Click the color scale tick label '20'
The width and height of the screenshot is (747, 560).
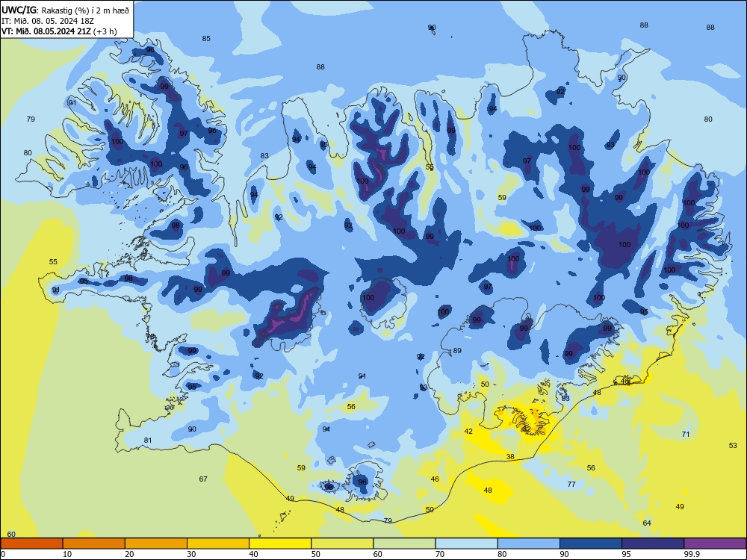coord(129,554)
